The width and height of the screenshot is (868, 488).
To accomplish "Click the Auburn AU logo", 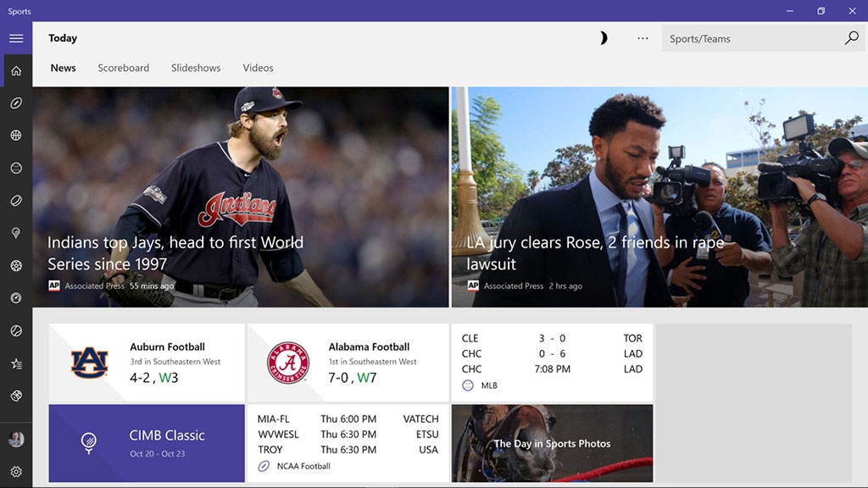I will (89, 363).
